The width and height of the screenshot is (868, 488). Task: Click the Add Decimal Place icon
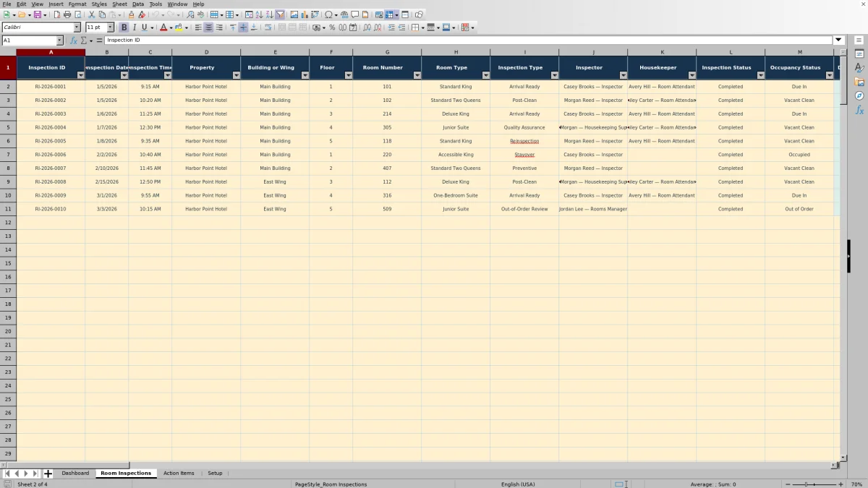[x=367, y=27]
